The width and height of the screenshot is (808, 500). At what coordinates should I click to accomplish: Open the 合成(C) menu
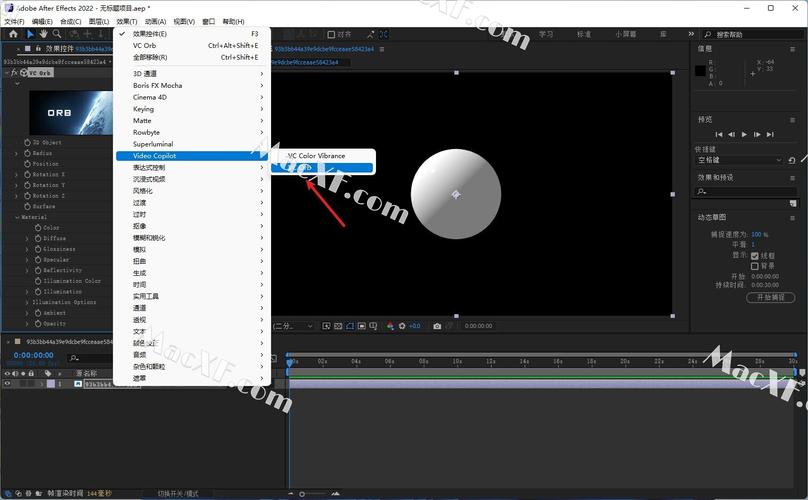coord(71,22)
